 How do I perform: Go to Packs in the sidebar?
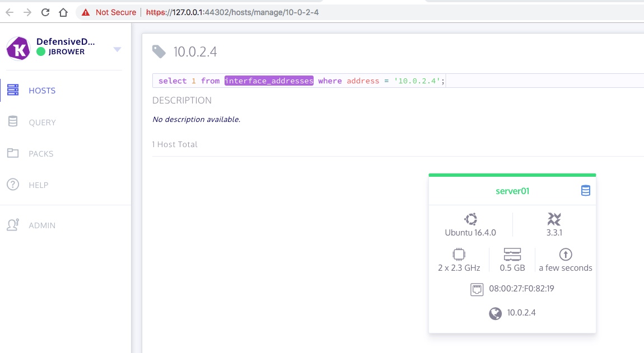click(41, 154)
